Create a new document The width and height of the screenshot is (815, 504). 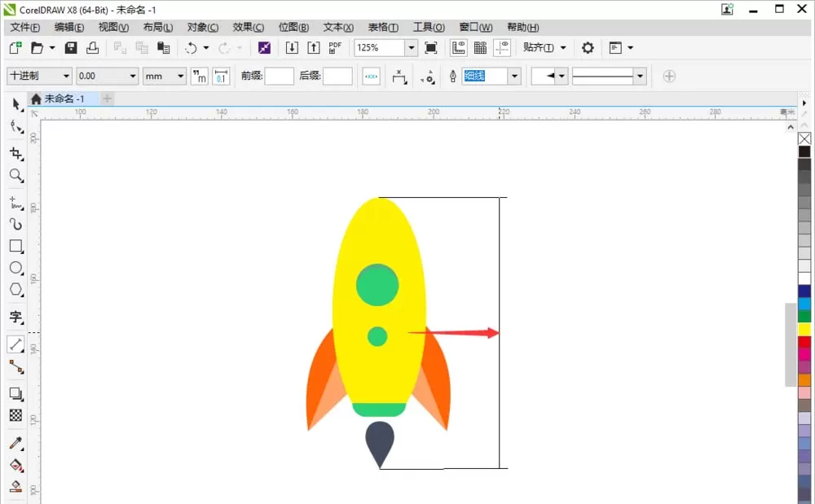[x=15, y=48]
